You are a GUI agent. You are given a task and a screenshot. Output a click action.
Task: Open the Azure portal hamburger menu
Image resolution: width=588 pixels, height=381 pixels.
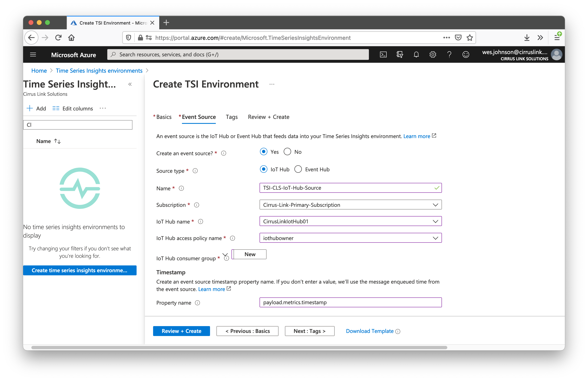tap(33, 55)
